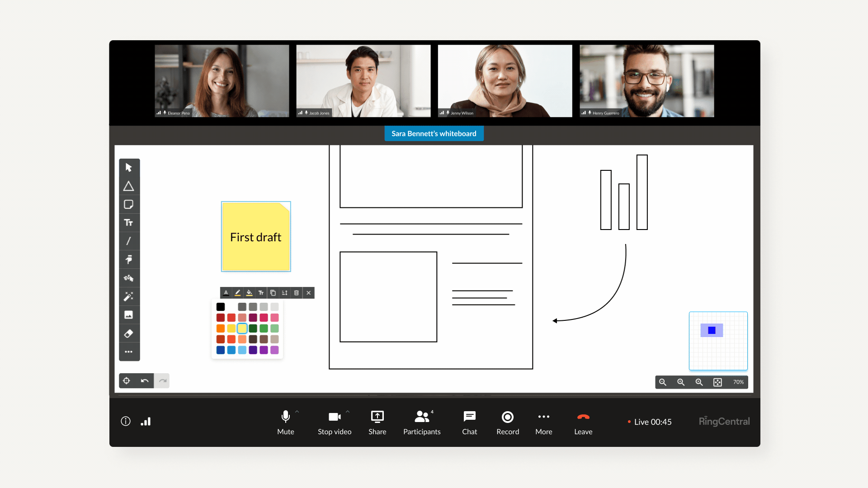Click the Chat menu item
The height and width of the screenshot is (488, 868).
(469, 421)
